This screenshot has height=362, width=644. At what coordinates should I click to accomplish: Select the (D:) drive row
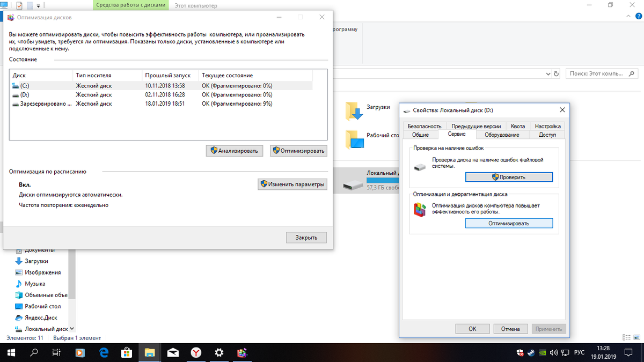coord(161,94)
